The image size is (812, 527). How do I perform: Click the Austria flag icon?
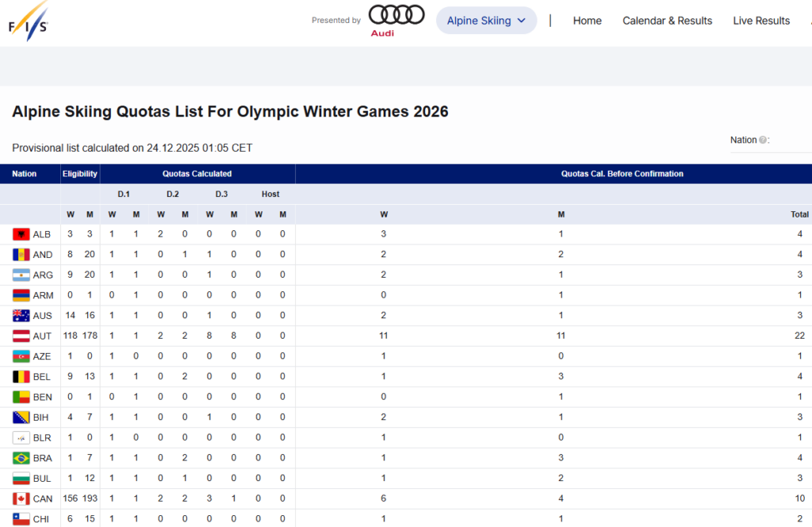point(21,336)
